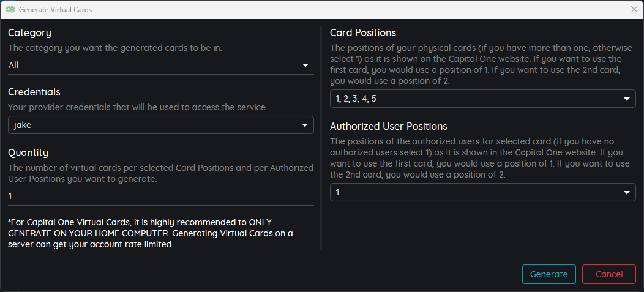Open the Credentials dropdown arrow
The width and height of the screenshot is (644, 292).
305,125
